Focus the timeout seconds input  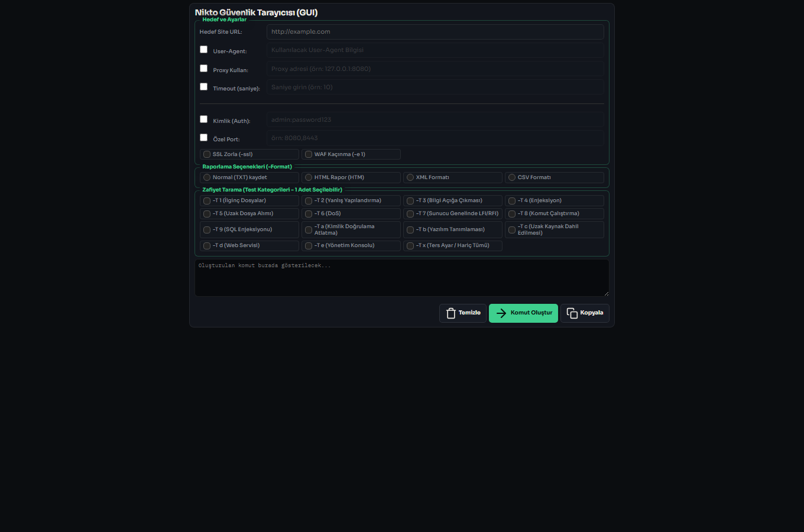[435, 87]
